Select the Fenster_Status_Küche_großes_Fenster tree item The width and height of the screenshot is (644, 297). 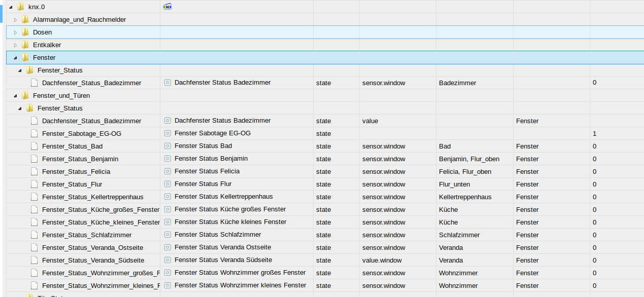(x=100, y=209)
